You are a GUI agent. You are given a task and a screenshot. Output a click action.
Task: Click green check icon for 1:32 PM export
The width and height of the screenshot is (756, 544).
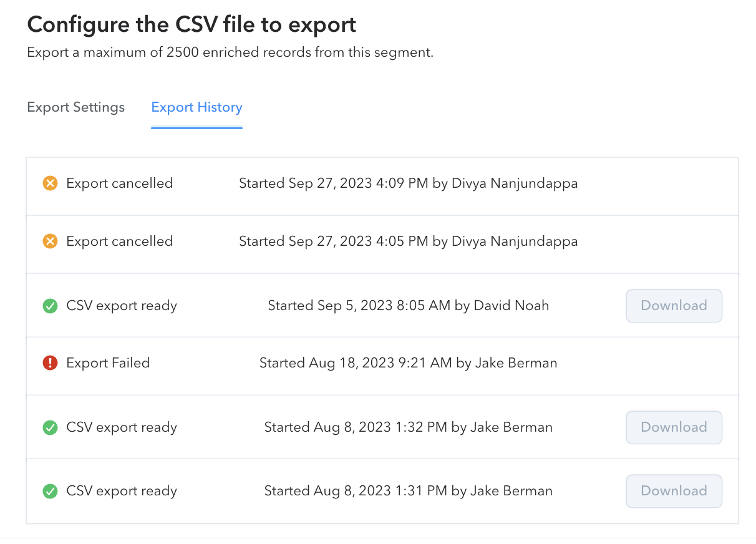(50, 427)
